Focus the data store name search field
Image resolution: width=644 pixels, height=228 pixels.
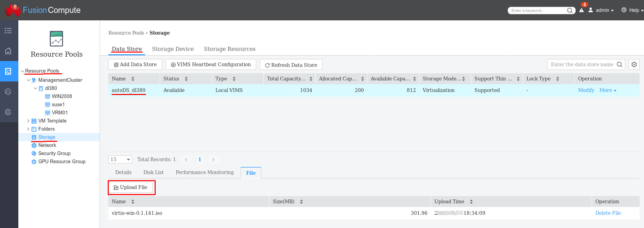tap(581, 64)
